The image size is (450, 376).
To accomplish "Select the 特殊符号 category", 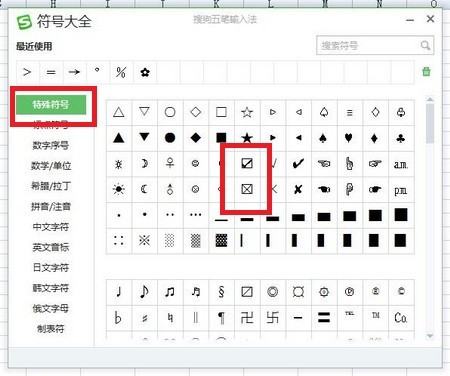I will [51, 105].
